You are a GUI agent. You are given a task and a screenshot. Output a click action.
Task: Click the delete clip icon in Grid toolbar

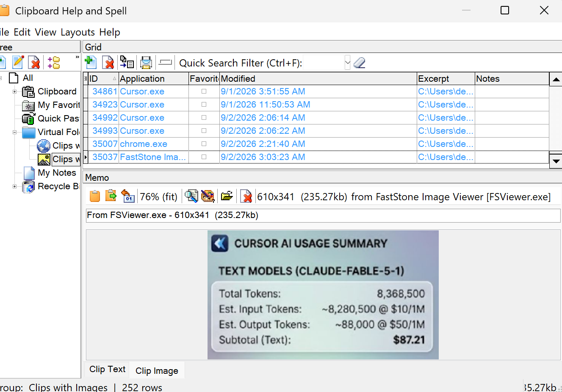point(108,63)
